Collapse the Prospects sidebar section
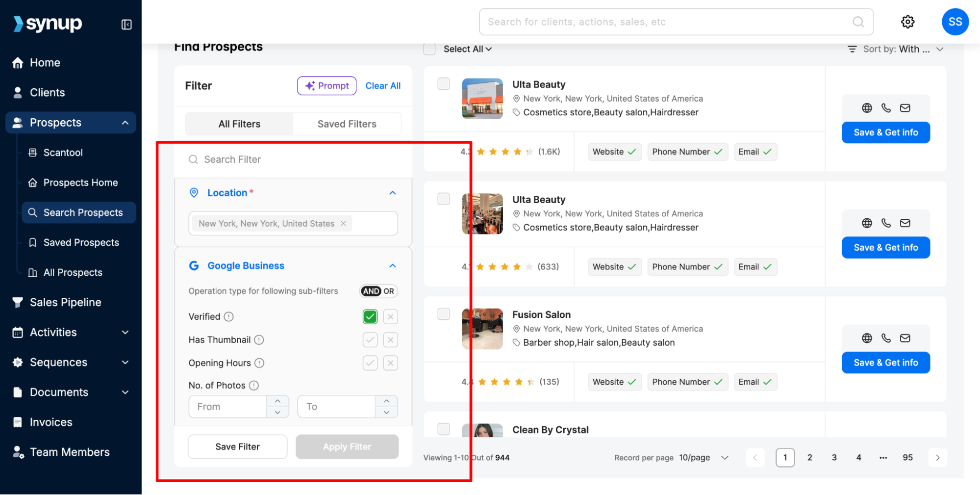980x495 pixels. (125, 123)
